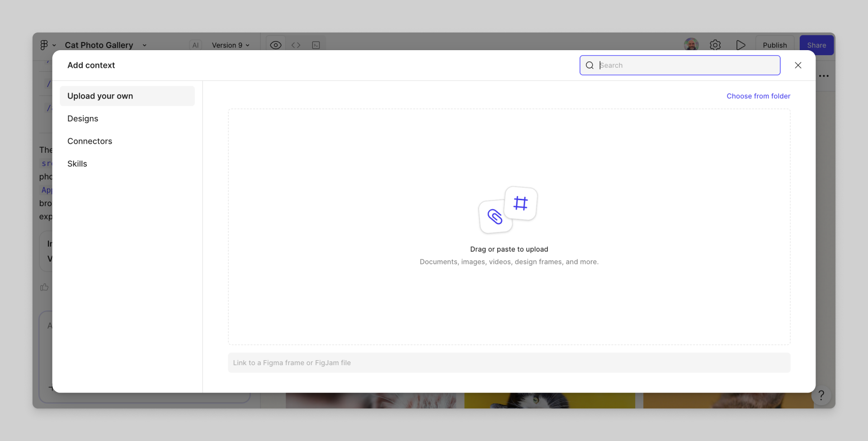Toggle the AI badge button

click(x=195, y=45)
